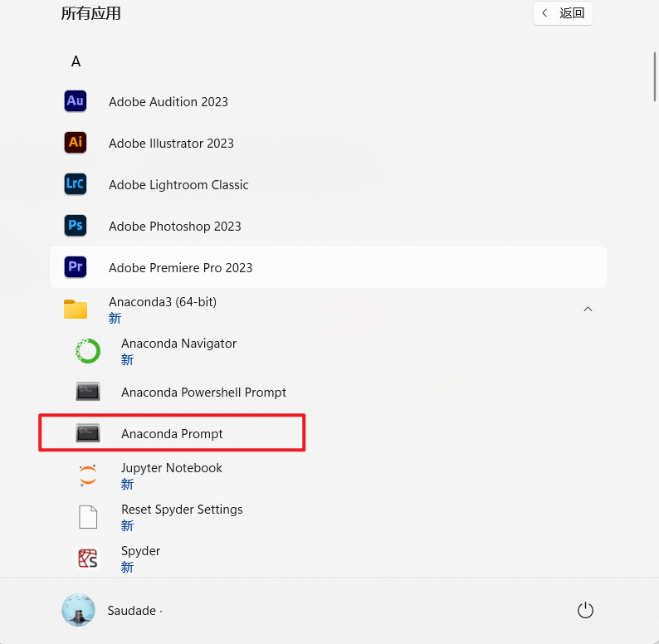Viewport: 659px width, 644px height.
Task: Click the Anaconda Prompt terminal icon
Action: tap(88, 433)
